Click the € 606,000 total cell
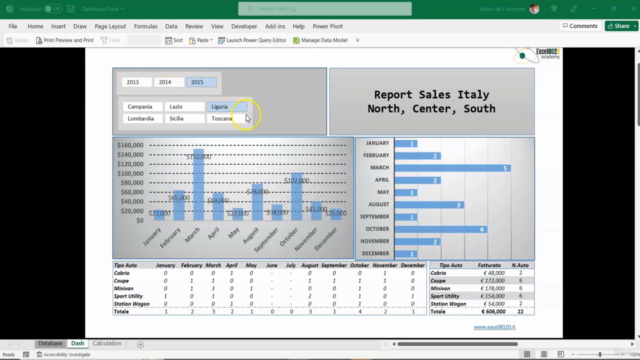This screenshot has height=360, width=640. (493, 311)
